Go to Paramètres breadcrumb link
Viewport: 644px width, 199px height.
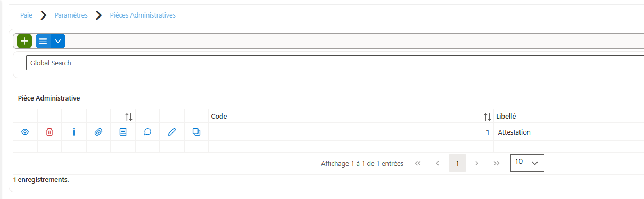pyautogui.click(x=71, y=15)
